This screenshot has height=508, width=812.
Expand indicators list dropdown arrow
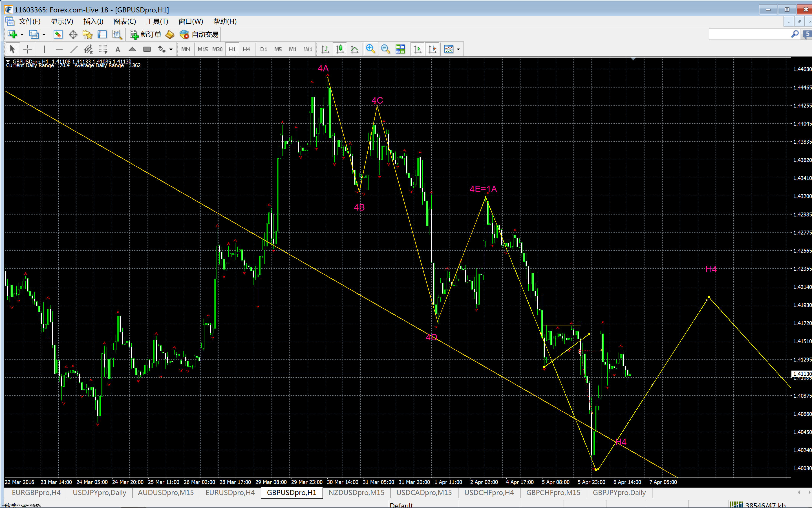(x=458, y=49)
